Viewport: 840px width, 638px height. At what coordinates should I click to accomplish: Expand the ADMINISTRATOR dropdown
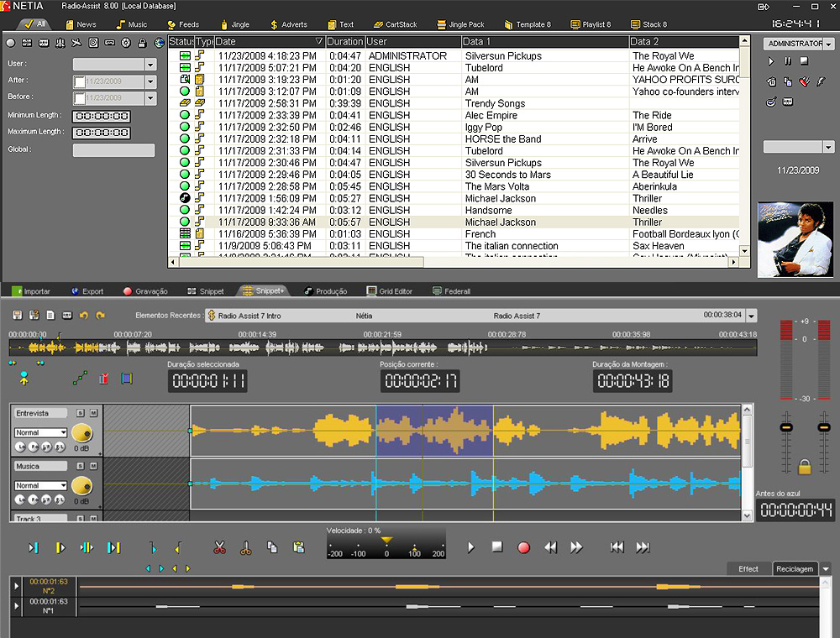point(829,44)
